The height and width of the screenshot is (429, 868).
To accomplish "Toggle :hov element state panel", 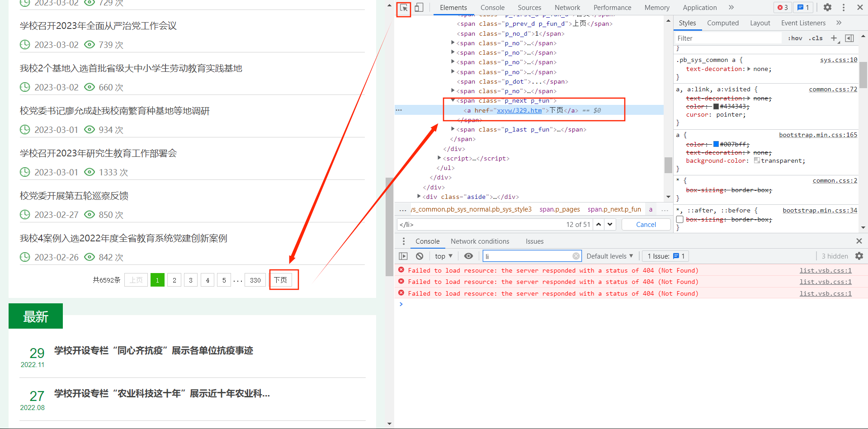I will coord(795,38).
